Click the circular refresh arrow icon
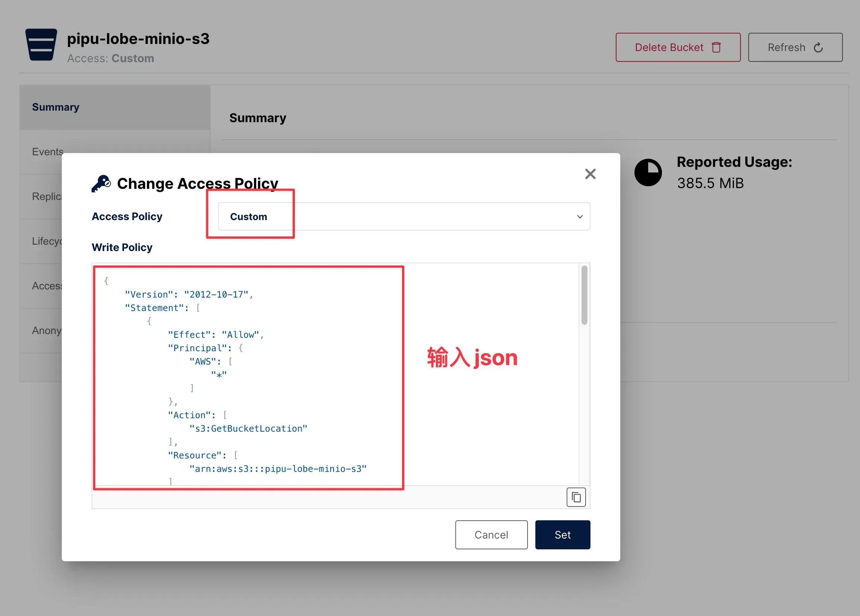 tap(818, 47)
